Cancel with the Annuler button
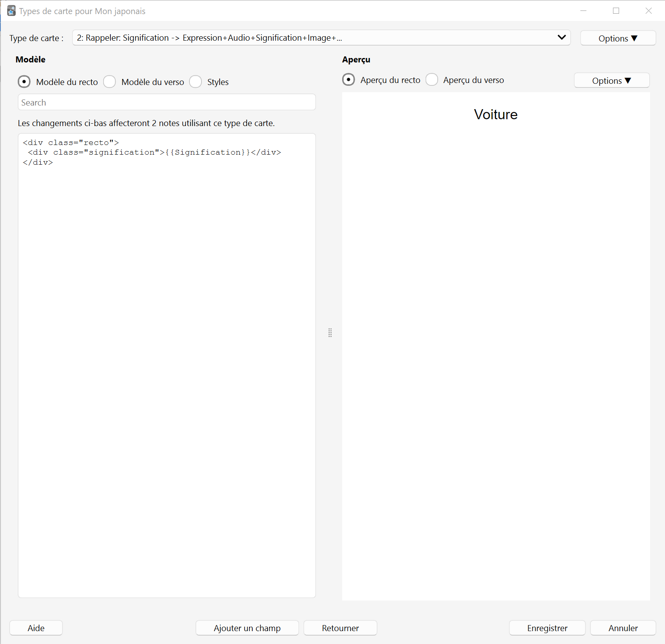The image size is (665, 644). (623, 628)
